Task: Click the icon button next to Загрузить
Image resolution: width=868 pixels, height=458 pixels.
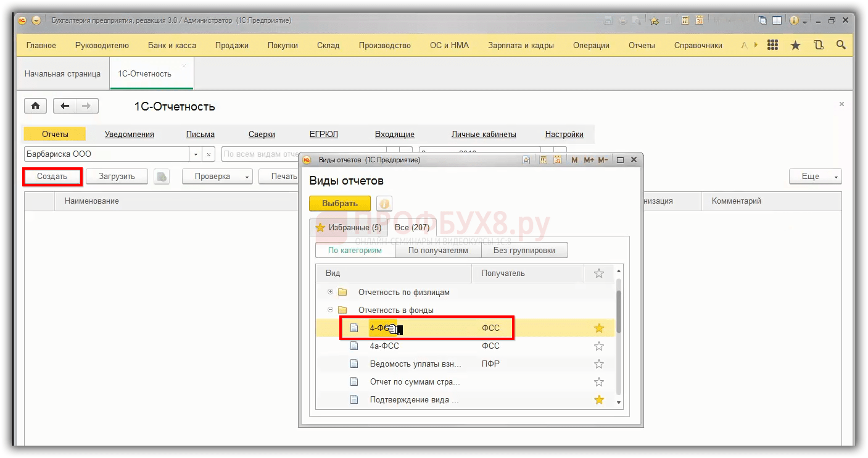Action: (x=162, y=177)
